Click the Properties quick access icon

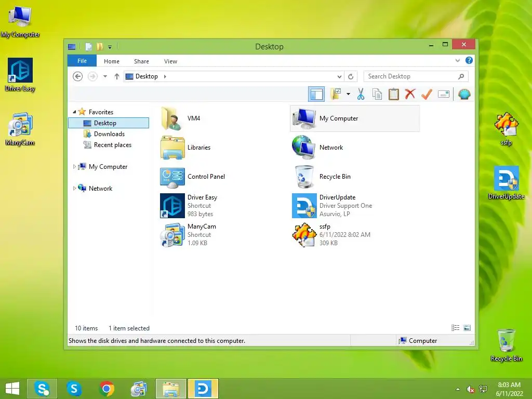pos(88,47)
